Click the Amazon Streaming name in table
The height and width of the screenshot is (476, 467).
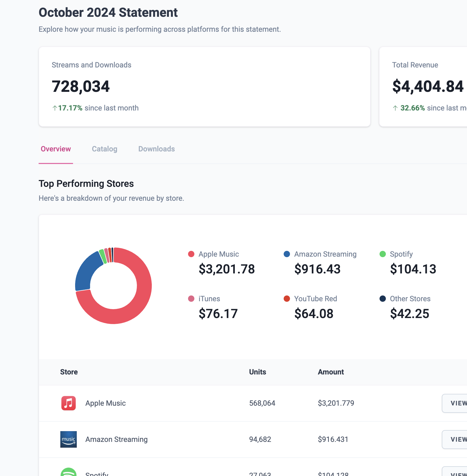116,439
